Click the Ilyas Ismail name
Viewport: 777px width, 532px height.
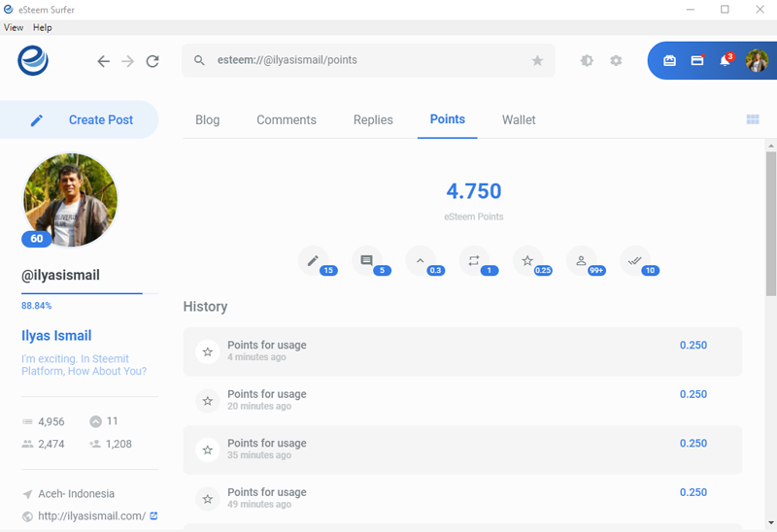(x=56, y=336)
